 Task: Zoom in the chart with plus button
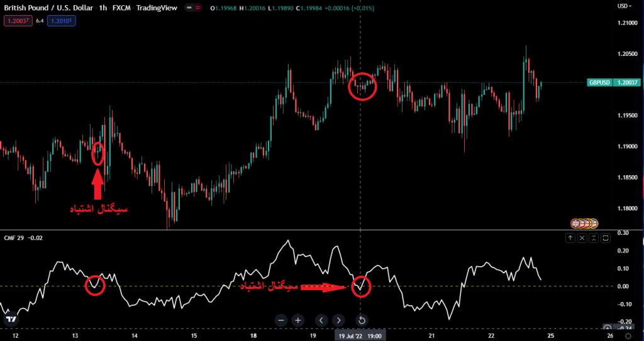pyautogui.click(x=298, y=320)
